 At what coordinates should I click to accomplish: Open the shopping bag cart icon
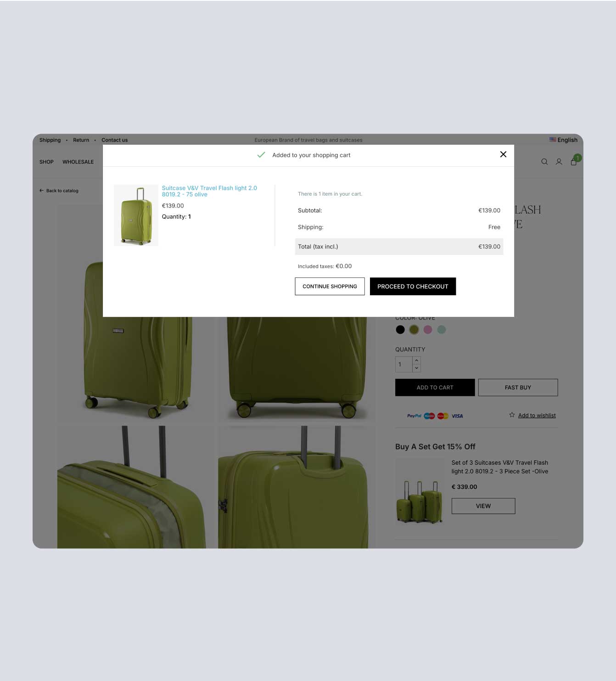pos(574,161)
